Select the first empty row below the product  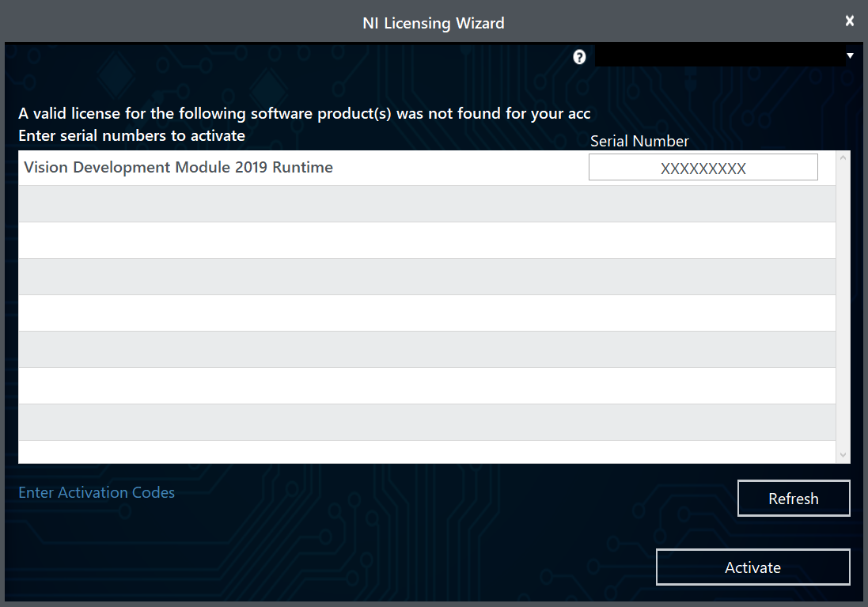click(316, 203)
